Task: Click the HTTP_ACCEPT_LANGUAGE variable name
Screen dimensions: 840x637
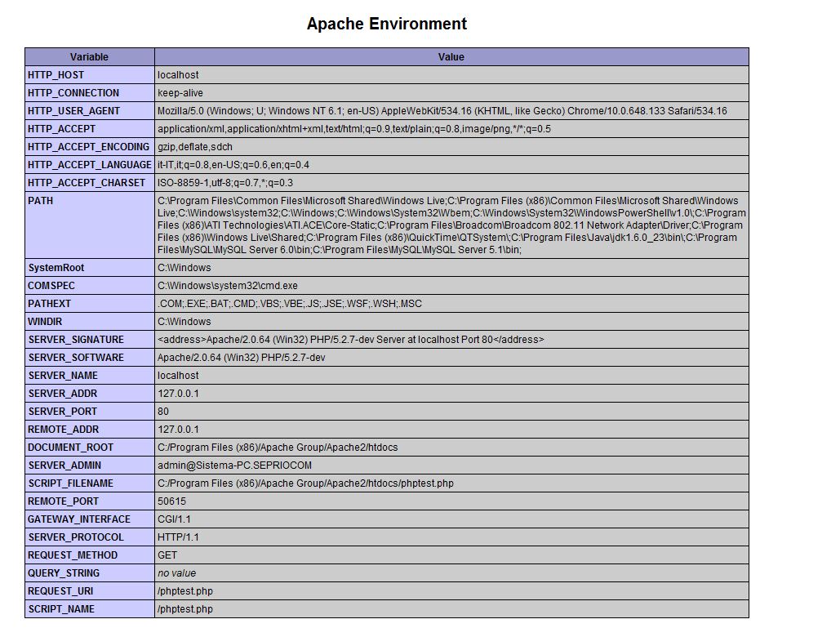Action: click(90, 165)
